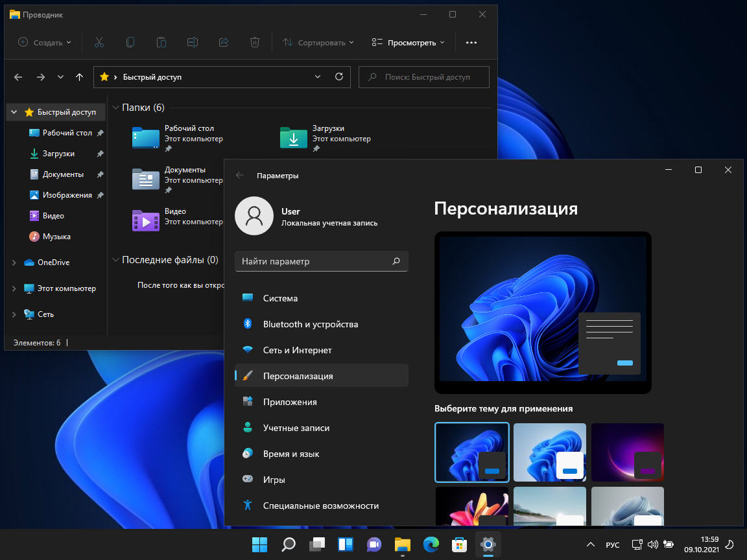Click the Share icon in Explorer toolbar

click(x=224, y=42)
